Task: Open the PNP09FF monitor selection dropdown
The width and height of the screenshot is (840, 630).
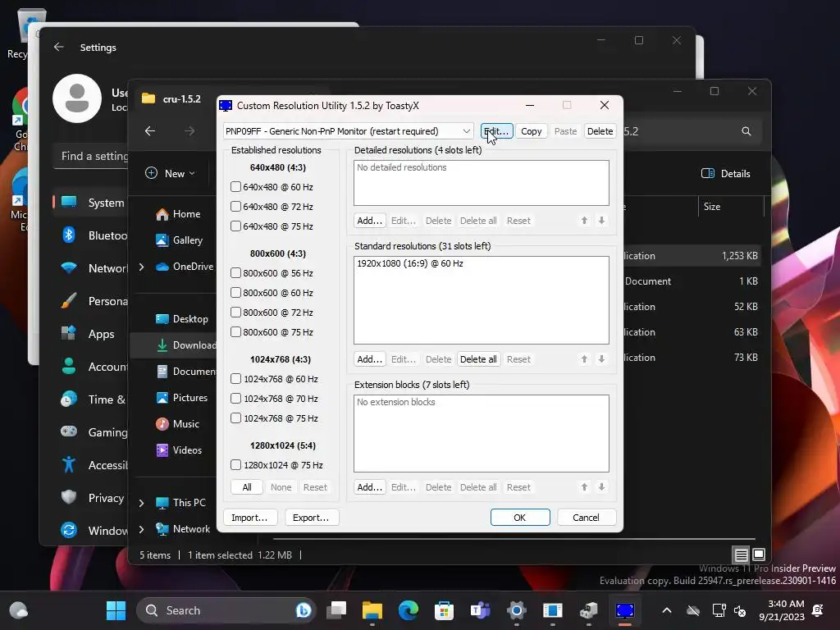Action: coord(348,131)
